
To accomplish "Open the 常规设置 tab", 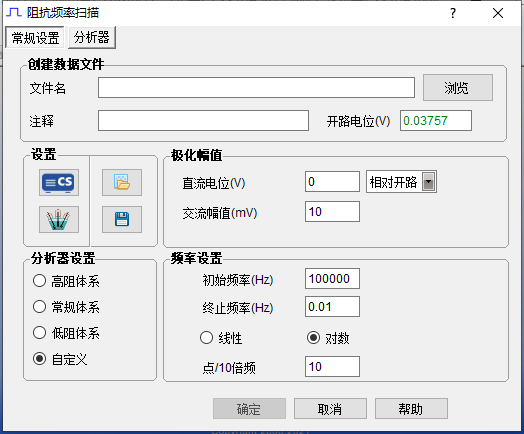I will (x=35, y=38).
